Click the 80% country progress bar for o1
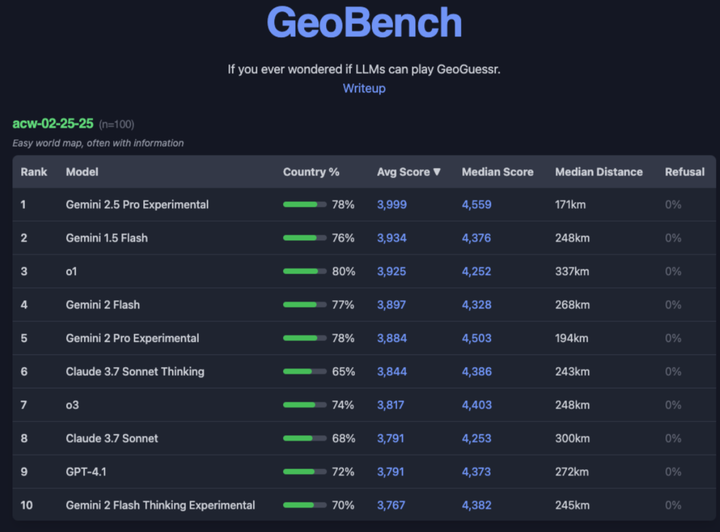Screen dimensions: 720x532 coord(305,271)
